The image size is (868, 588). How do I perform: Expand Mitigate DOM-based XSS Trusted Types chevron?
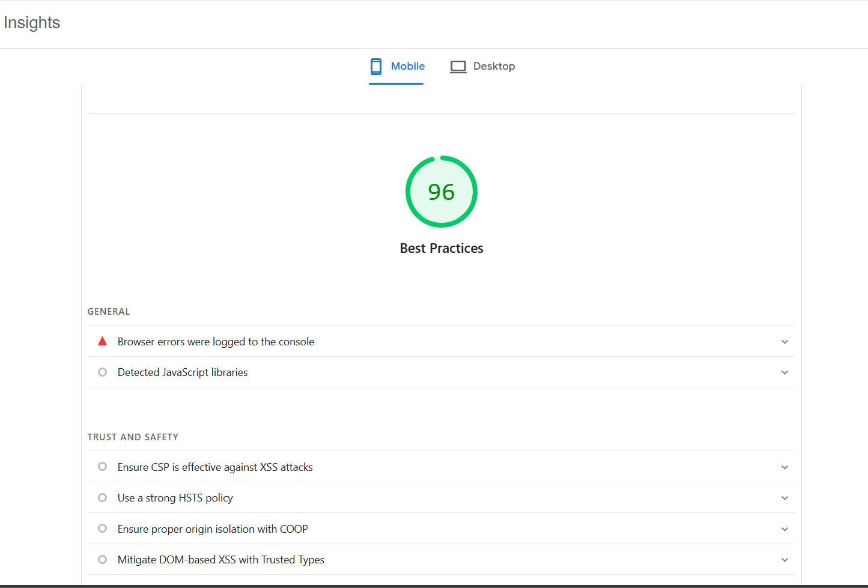(785, 560)
